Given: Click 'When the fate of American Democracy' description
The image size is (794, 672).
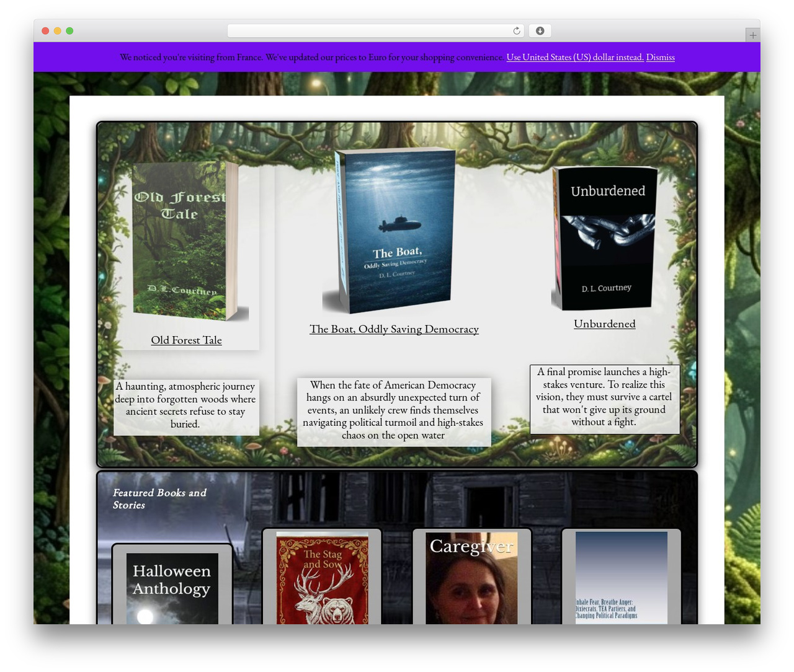Looking at the screenshot, I should coord(393,410).
